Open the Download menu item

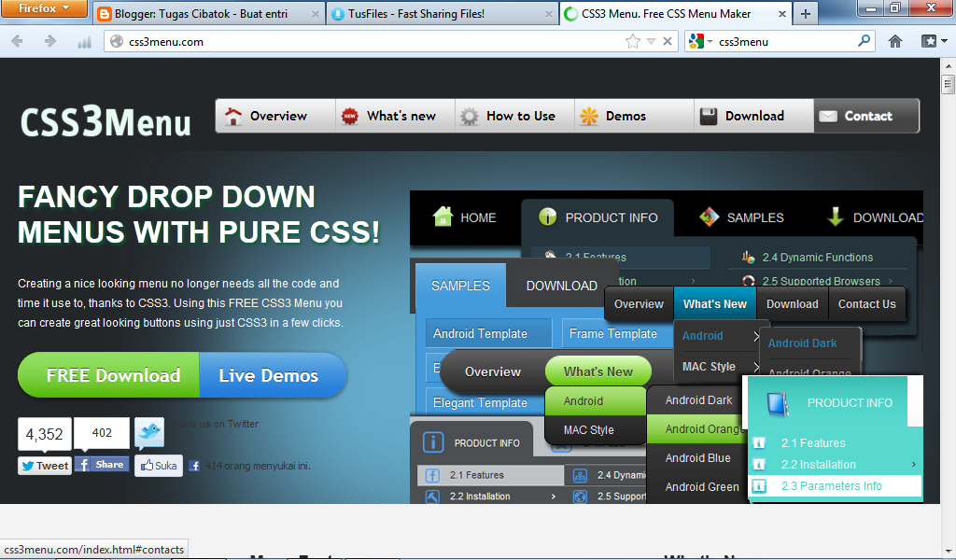[753, 116]
